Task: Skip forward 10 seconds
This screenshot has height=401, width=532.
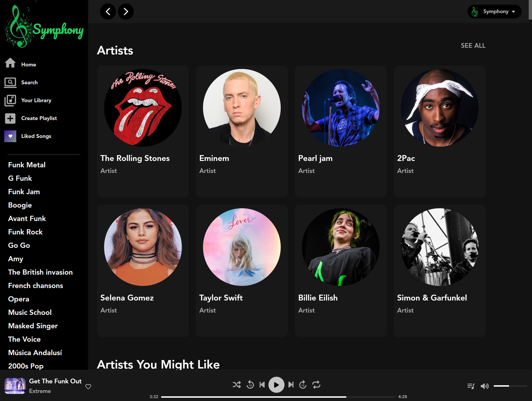Action: [x=303, y=385]
